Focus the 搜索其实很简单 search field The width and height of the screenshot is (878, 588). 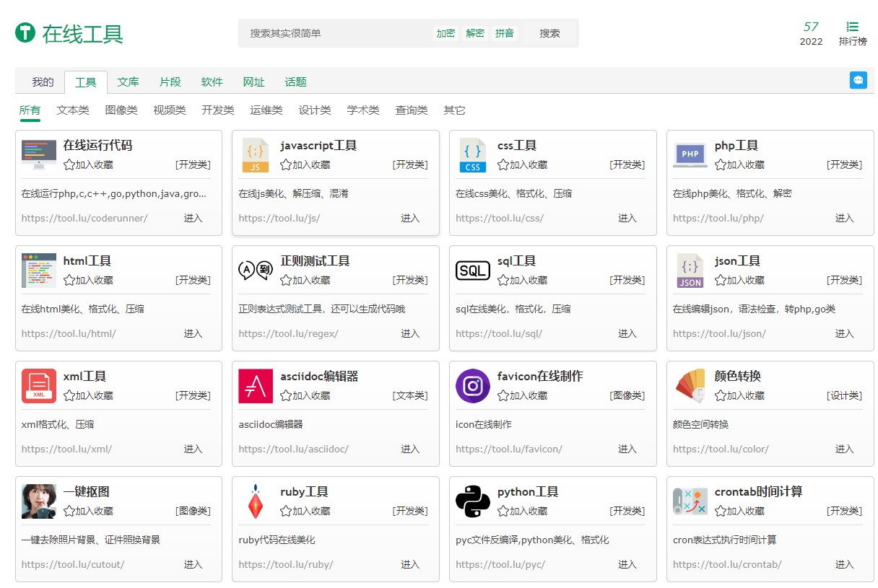tap(336, 33)
